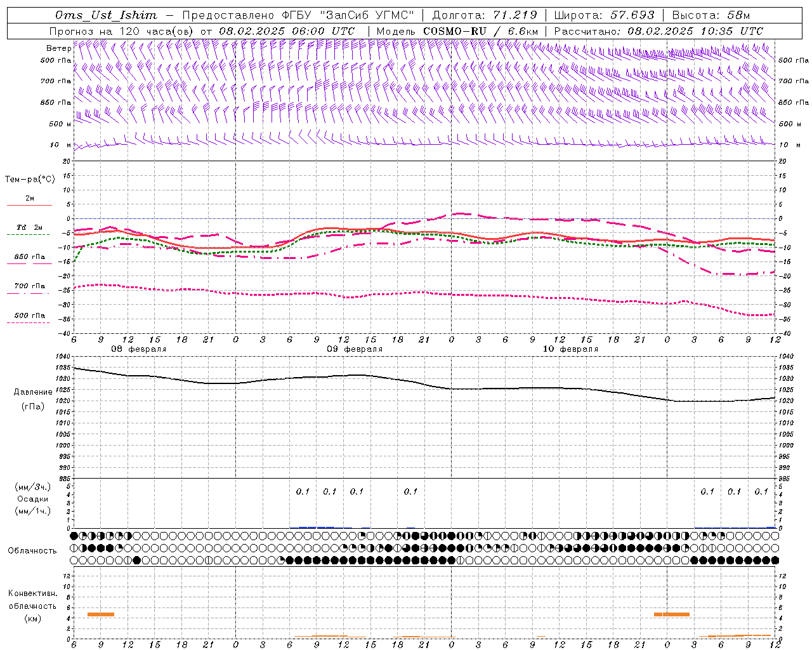
Task: Select the elevation text Высота: 58м
Action: point(710,15)
